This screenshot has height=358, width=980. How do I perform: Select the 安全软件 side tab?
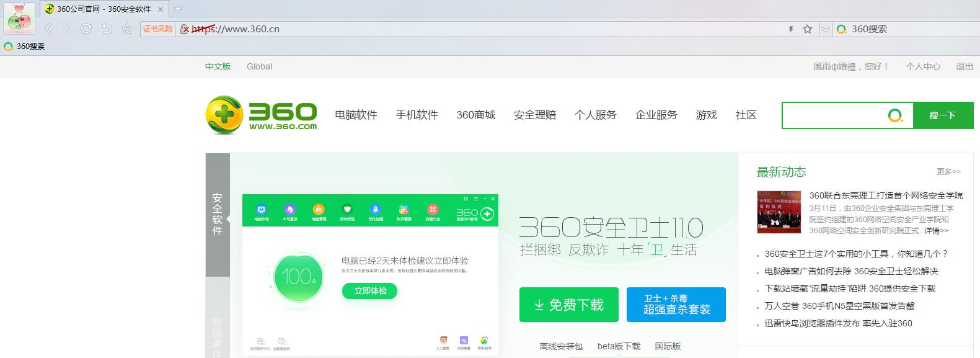coord(218,214)
